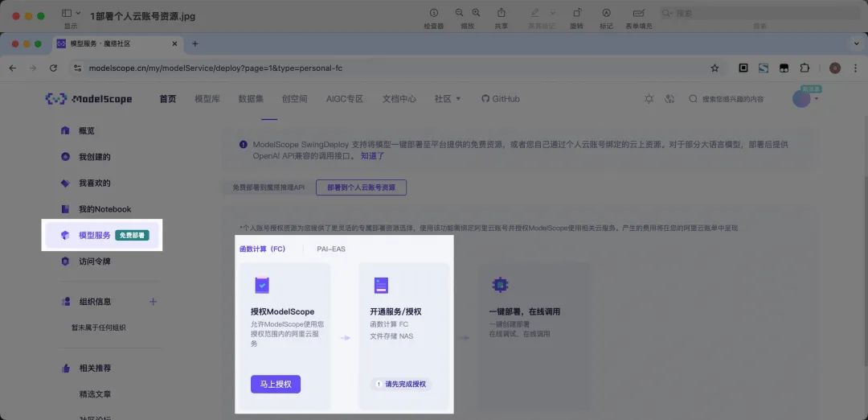Toggle light/dark theme sun icon
The width and height of the screenshot is (868, 420).
pos(649,99)
